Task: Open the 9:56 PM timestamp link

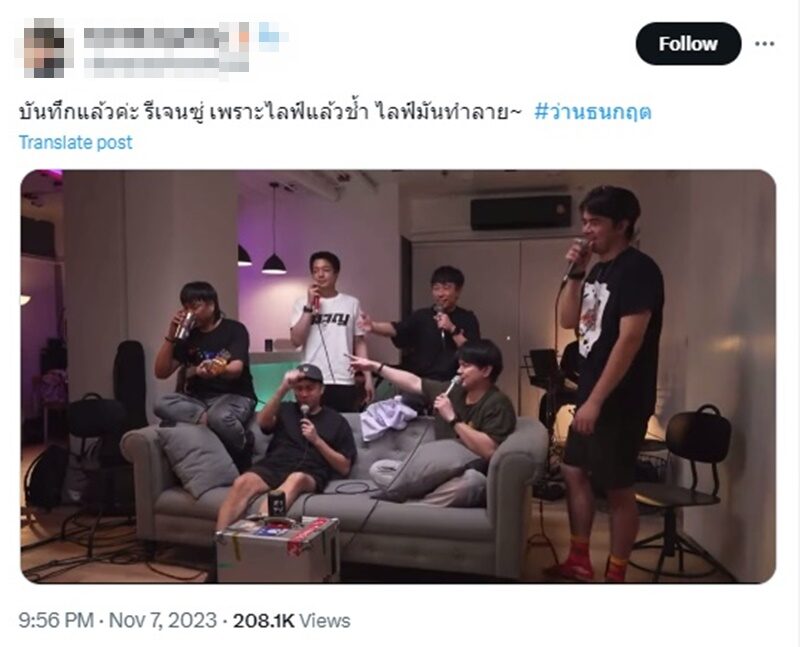Action: pos(56,620)
